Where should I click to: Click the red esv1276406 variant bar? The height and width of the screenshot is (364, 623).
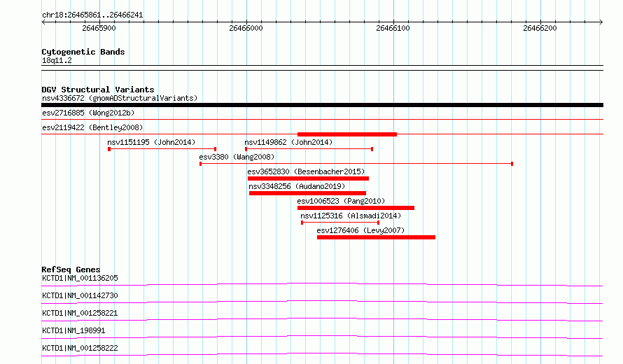coord(376,237)
